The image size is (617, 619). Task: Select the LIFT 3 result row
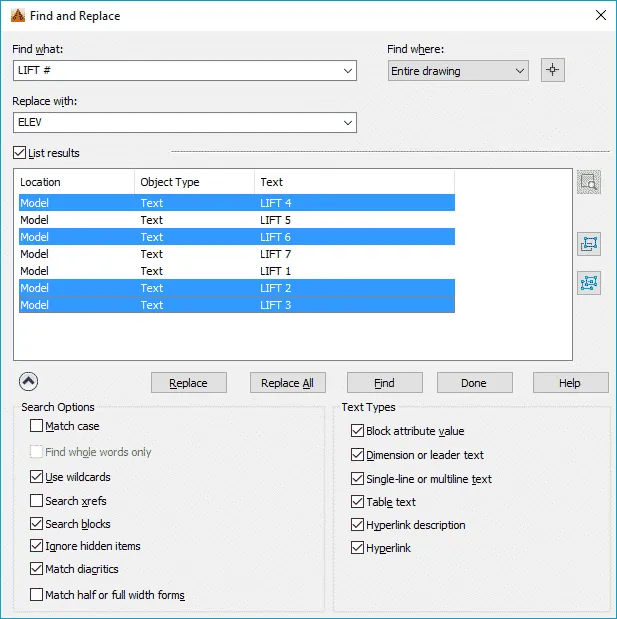pos(237,305)
